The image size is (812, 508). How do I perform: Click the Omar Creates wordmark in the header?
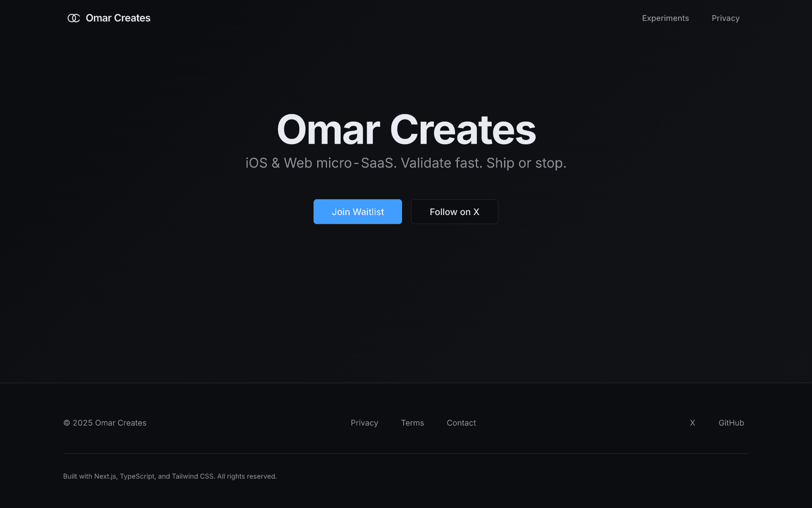pos(118,18)
